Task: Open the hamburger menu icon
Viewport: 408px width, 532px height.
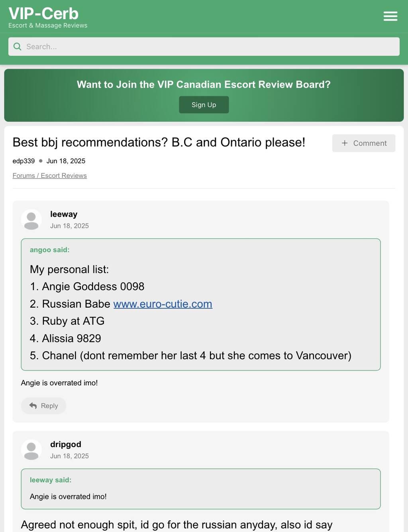Action: pos(390,16)
